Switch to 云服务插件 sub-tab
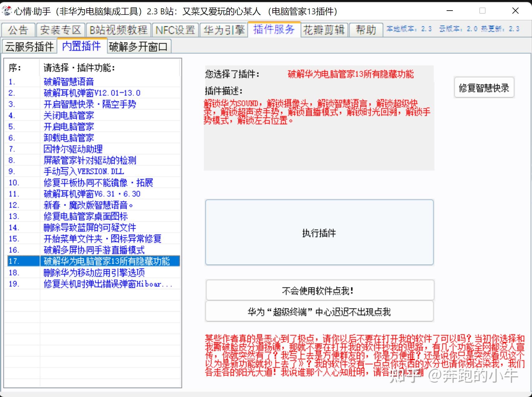532x397 pixels. pos(29,47)
